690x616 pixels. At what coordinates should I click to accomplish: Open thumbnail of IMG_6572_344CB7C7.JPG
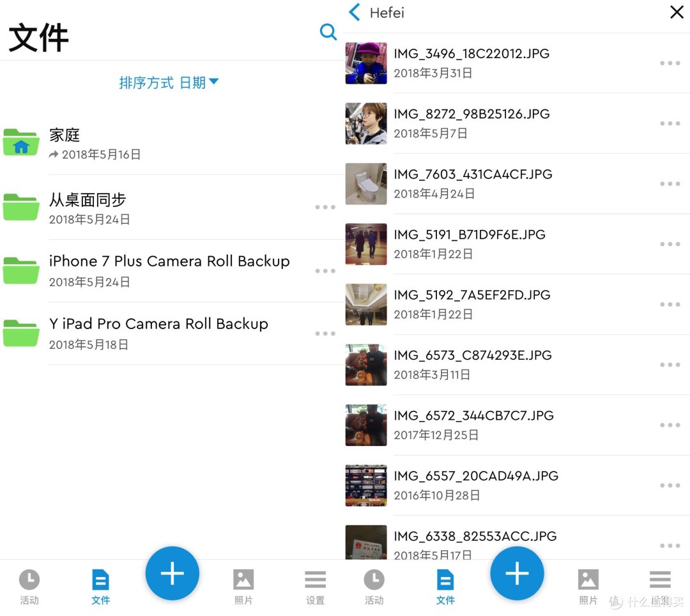pyautogui.click(x=366, y=424)
